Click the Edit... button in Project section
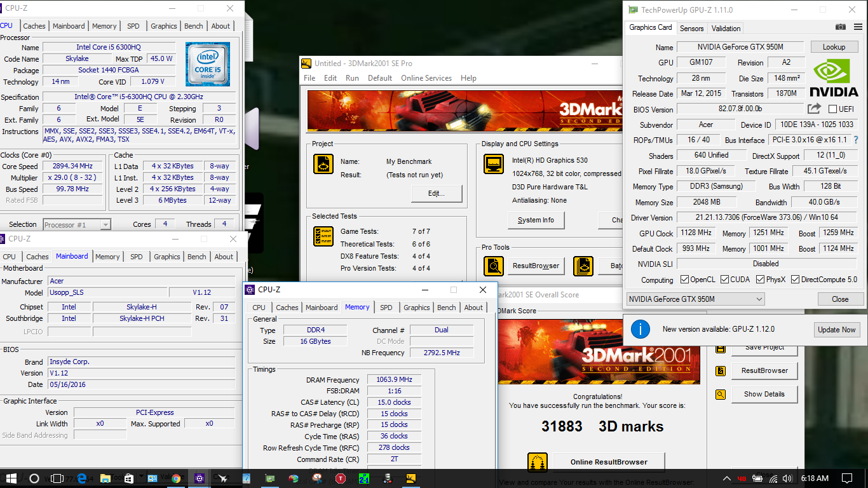 pyautogui.click(x=437, y=193)
